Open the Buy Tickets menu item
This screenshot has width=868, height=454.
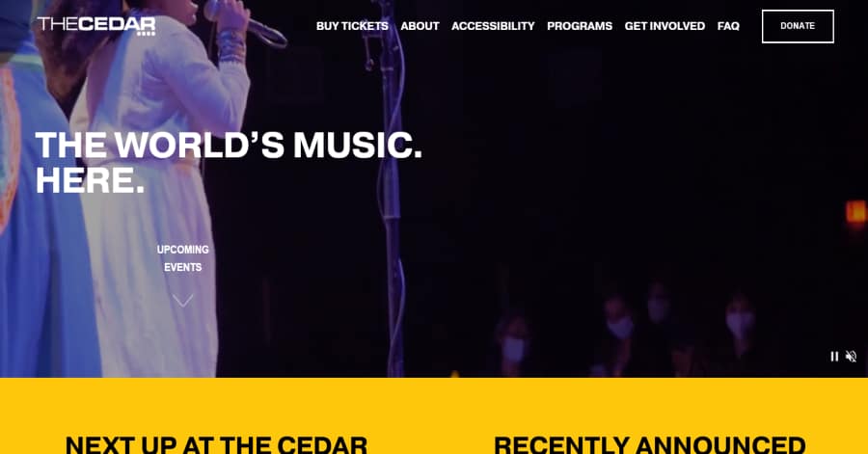(352, 26)
